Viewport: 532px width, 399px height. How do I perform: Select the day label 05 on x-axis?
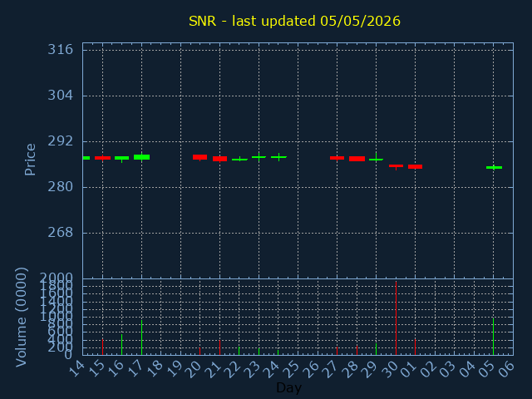point(488,369)
